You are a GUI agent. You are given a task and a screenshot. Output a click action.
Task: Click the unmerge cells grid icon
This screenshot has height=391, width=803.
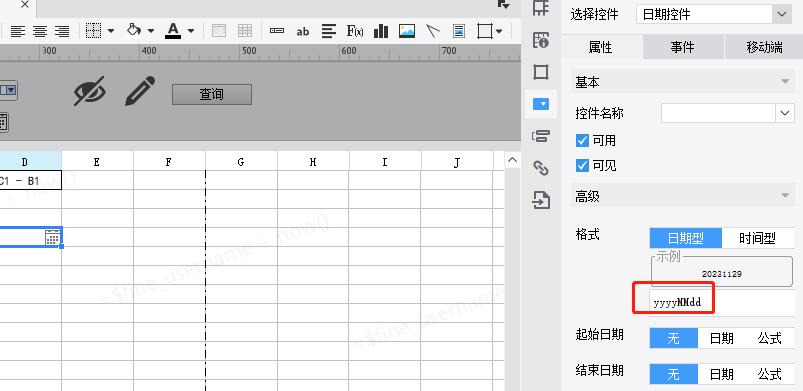245,31
